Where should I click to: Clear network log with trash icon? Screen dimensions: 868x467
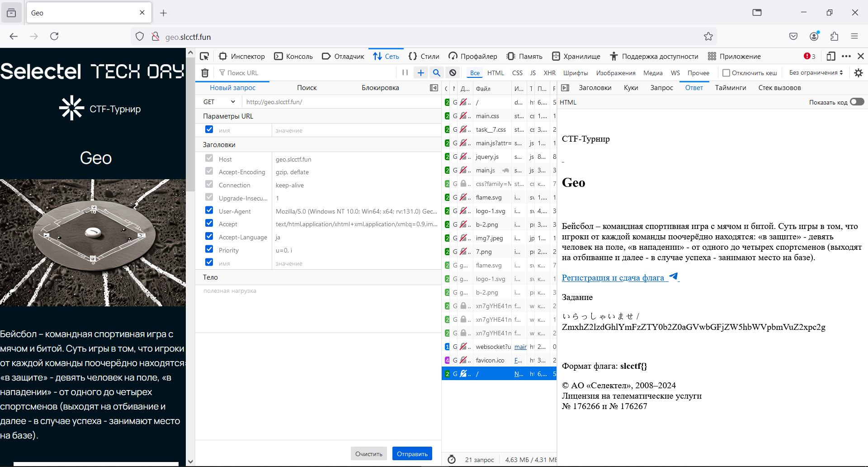click(x=205, y=72)
